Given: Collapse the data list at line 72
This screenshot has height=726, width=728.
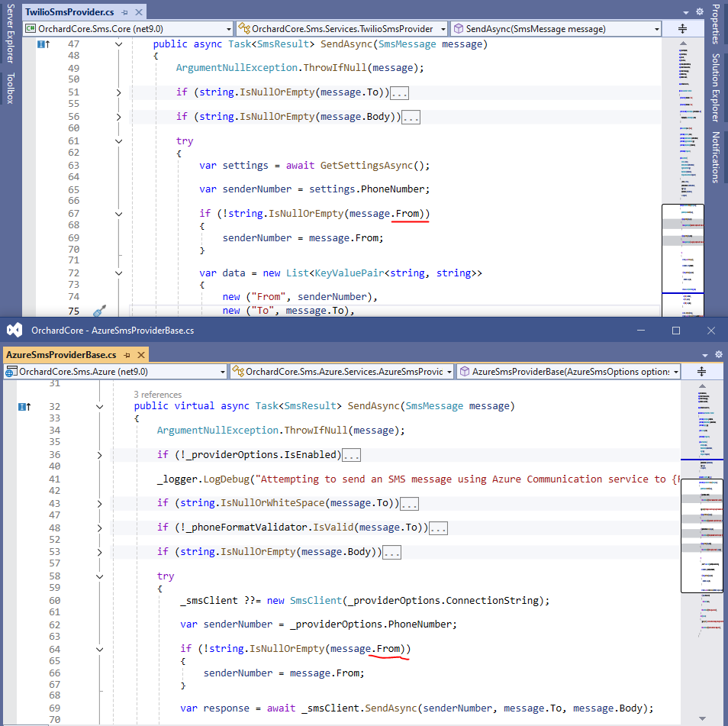Looking at the screenshot, I should (119, 273).
